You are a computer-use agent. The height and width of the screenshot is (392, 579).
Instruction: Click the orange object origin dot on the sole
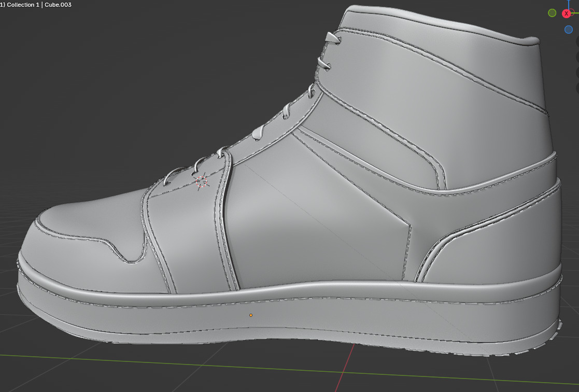tap(251, 315)
